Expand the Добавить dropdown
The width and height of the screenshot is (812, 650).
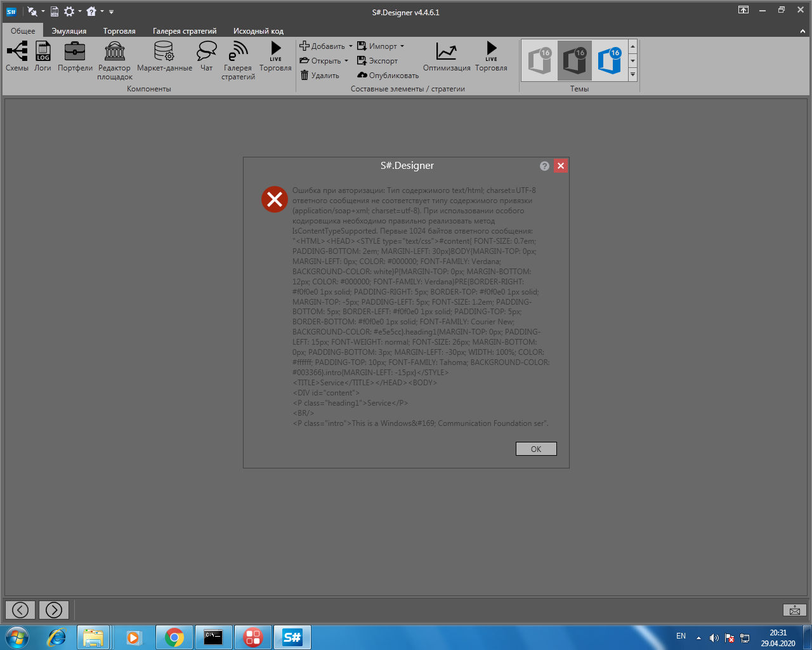point(350,46)
